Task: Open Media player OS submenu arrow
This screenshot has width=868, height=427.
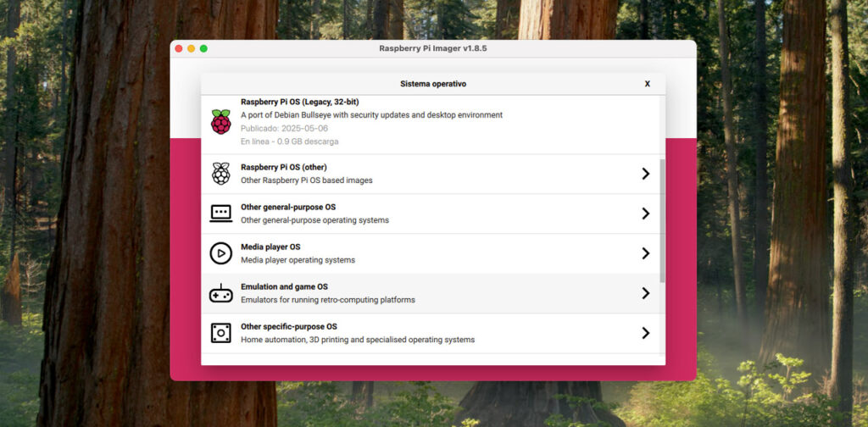Action: coord(645,253)
